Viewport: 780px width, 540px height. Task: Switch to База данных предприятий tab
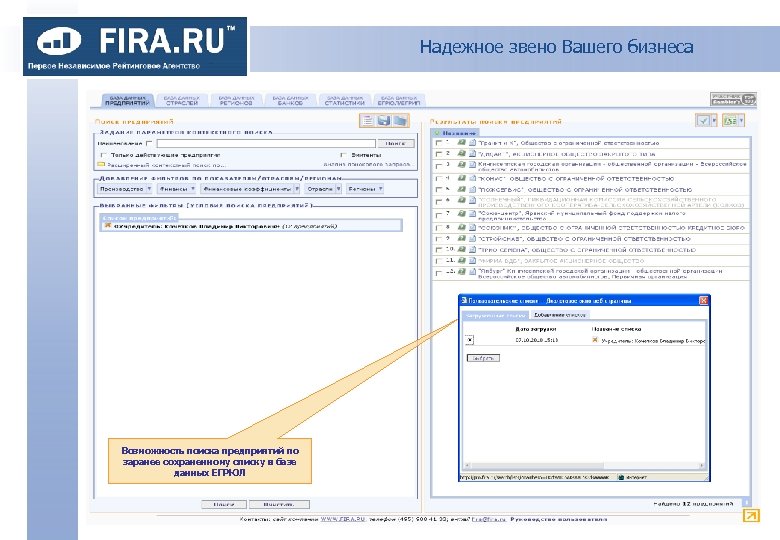tap(127, 100)
